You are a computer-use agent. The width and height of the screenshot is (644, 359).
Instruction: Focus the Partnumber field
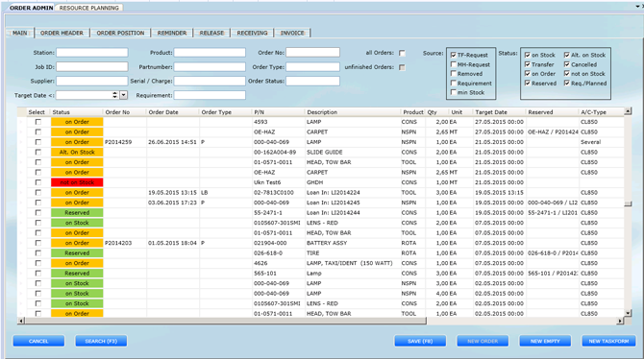(x=210, y=67)
